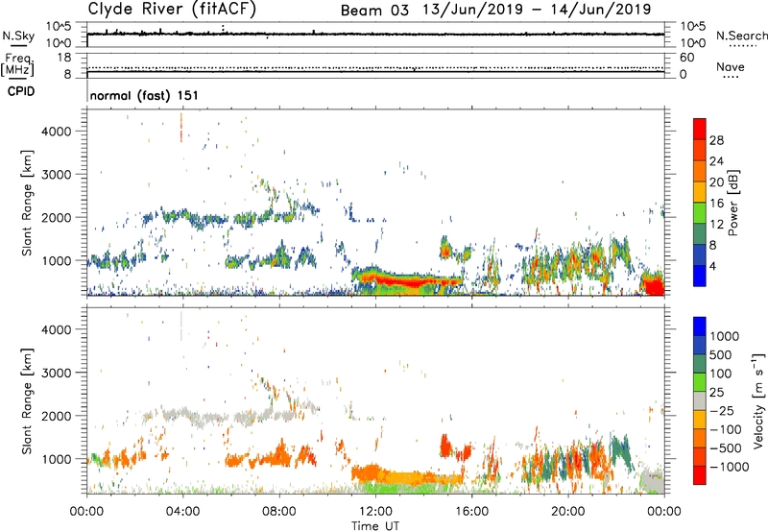Viewport: 768px width, 532px height.
Task: Click the 'Power [dB]' colorbar label
Action: [732, 203]
